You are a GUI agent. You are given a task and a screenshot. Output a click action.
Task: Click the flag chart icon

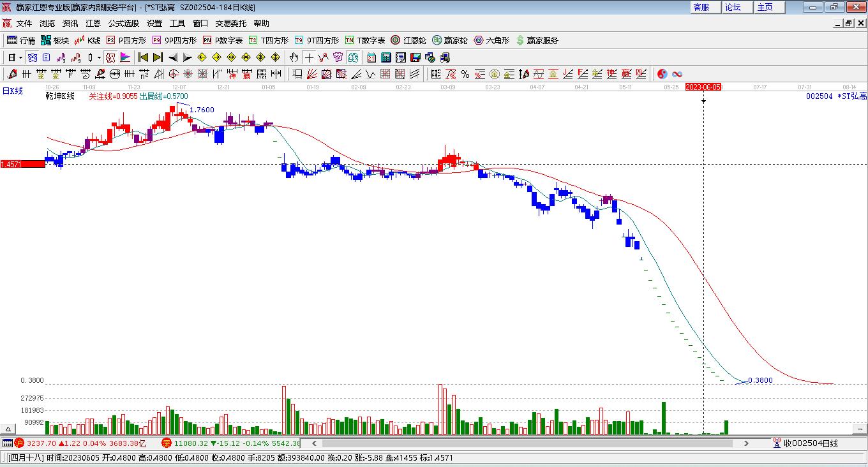point(126,57)
